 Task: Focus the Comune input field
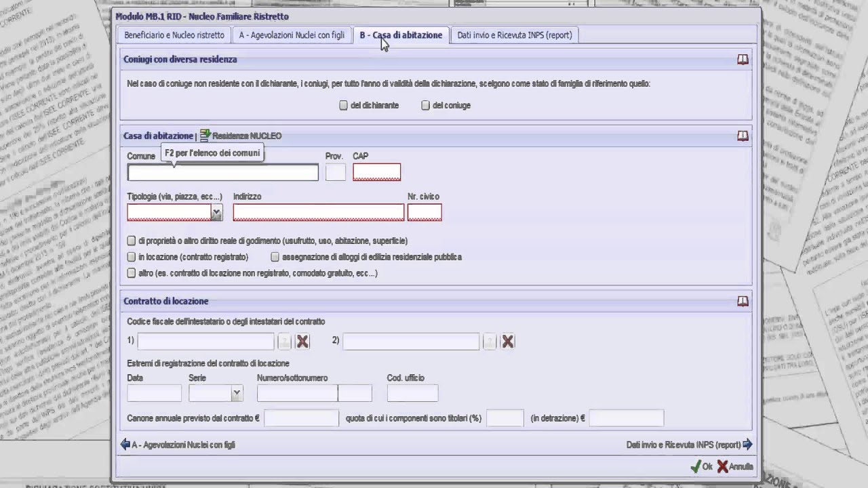(x=222, y=173)
